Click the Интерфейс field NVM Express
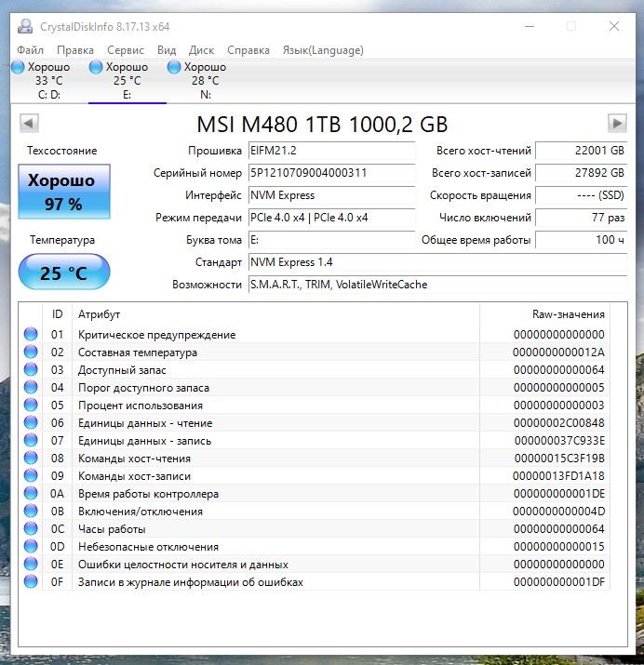Image resolution: width=644 pixels, height=665 pixels. (331, 195)
